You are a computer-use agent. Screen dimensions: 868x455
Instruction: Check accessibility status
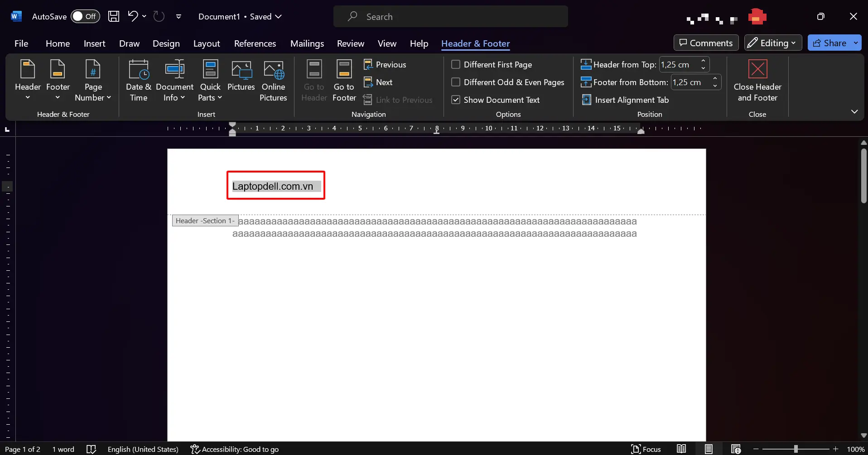(x=234, y=449)
